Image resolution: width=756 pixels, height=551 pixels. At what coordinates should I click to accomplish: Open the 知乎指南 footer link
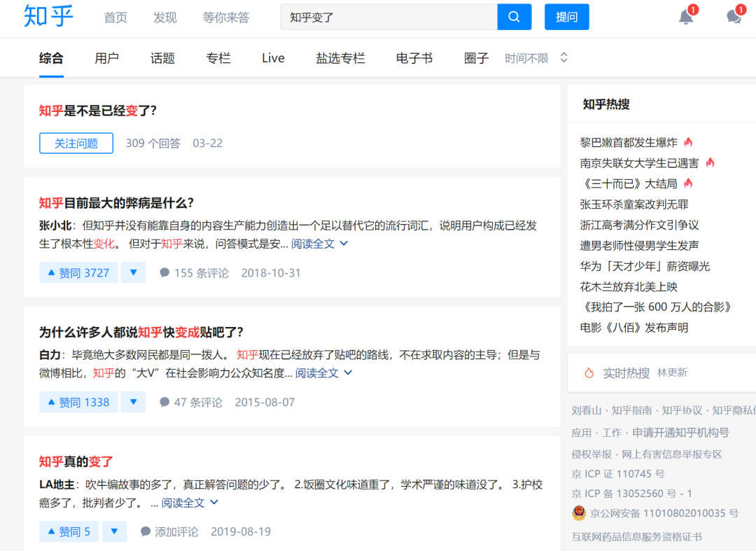coord(631,410)
